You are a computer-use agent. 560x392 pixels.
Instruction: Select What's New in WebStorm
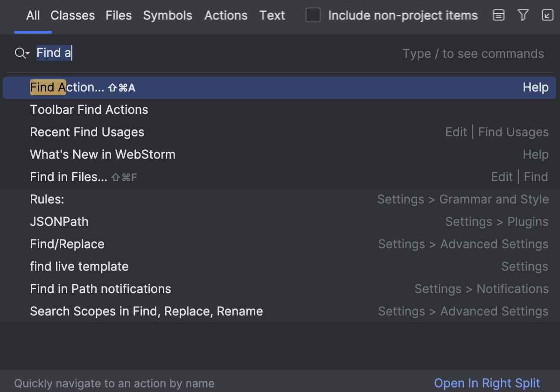103,154
